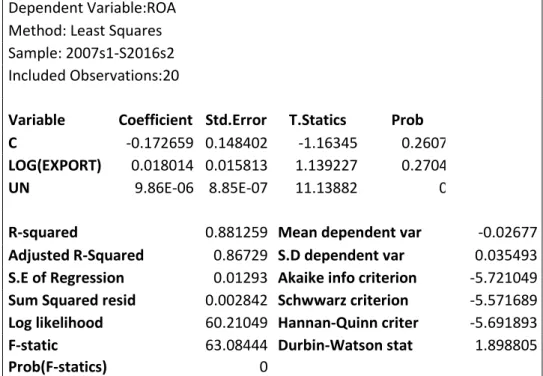The width and height of the screenshot is (543, 376).
Task: Click the Log likelihood value 60.21049
Action: pos(236,323)
